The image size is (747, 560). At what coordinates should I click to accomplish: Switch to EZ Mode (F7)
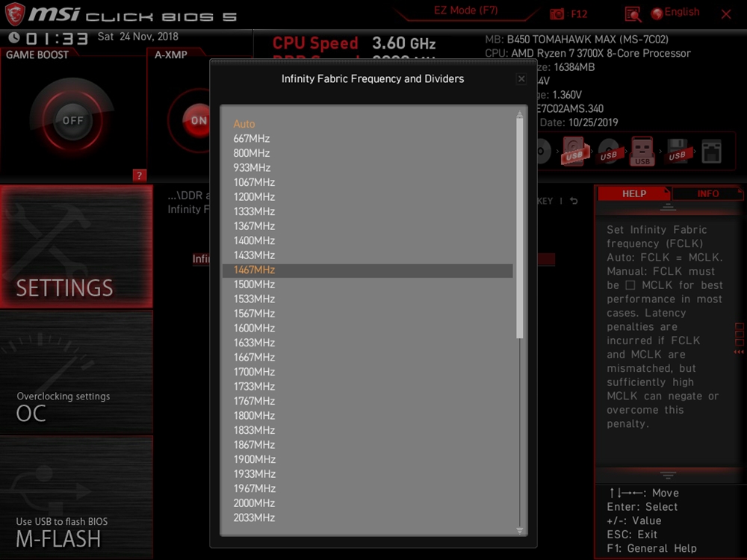(465, 10)
